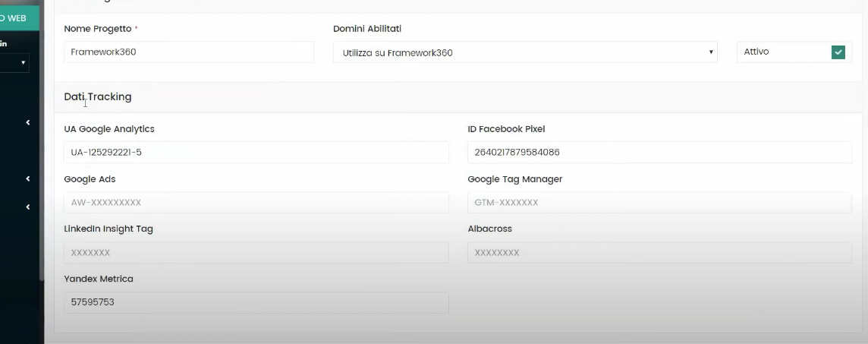
Task: Focus the Google Ads AW placeholder field
Action: 256,203
